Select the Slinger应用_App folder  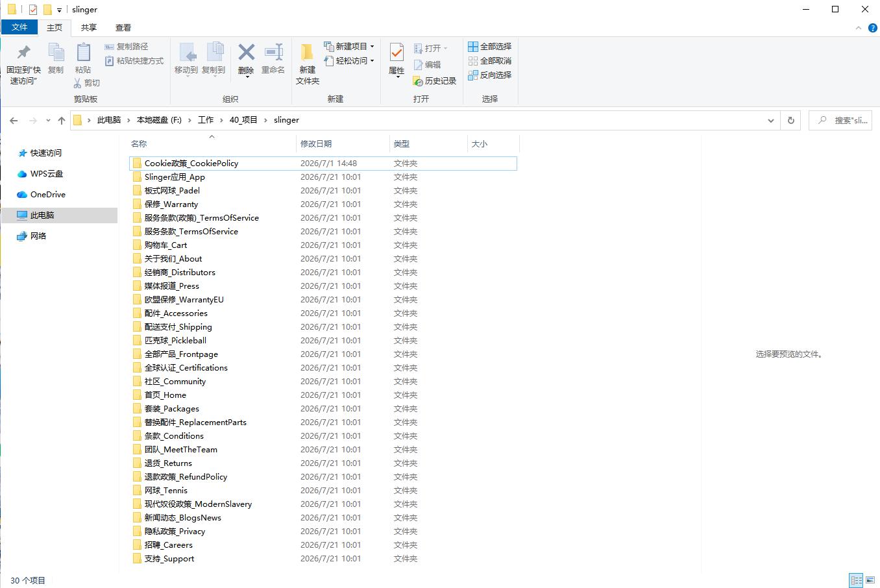coord(323,177)
